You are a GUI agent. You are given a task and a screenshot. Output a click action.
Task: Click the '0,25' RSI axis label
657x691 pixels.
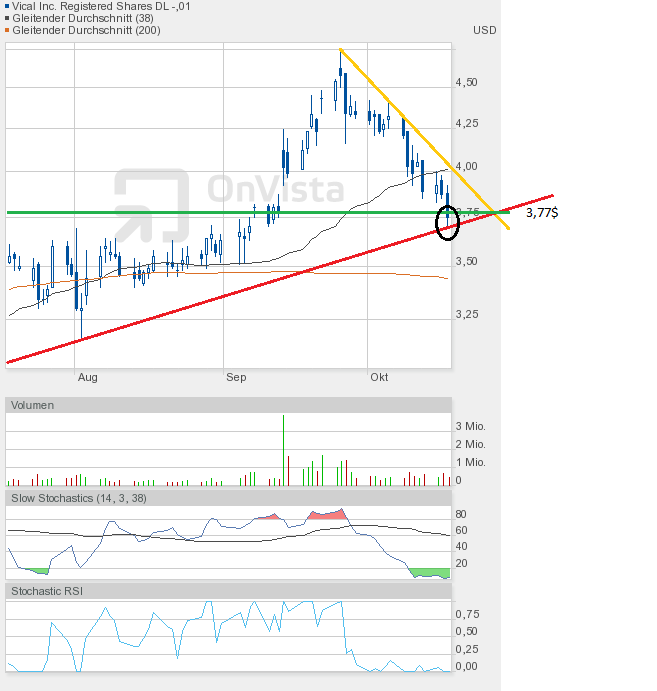tap(467, 649)
